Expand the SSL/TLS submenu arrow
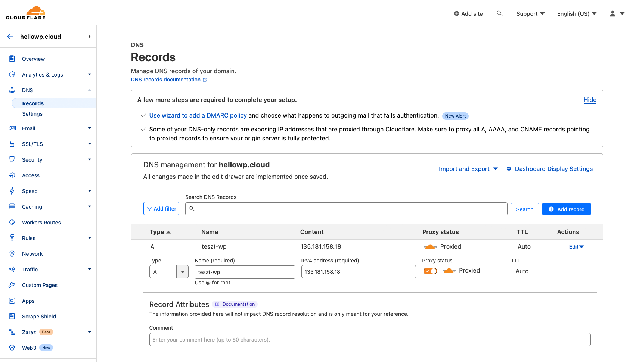 (x=90, y=144)
